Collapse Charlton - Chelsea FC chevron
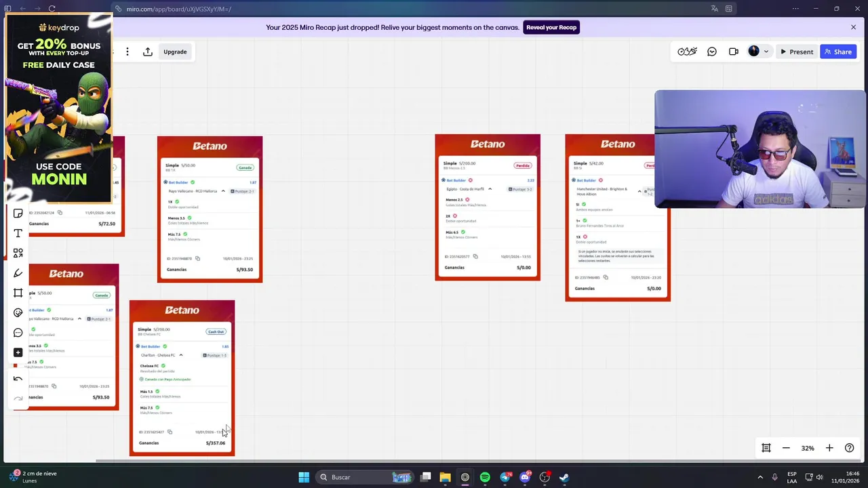This screenshot has width=868, height=488. [x=181, y=355]
